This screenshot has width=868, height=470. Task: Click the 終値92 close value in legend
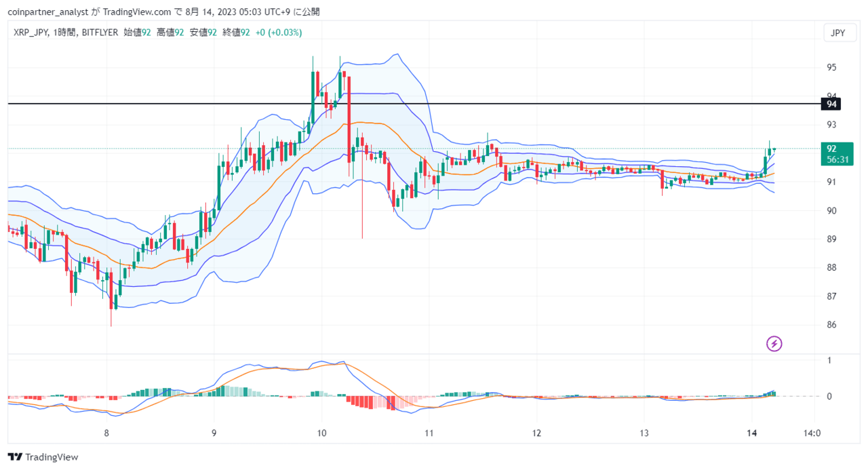pyautogui.click(x=236, y=33)
